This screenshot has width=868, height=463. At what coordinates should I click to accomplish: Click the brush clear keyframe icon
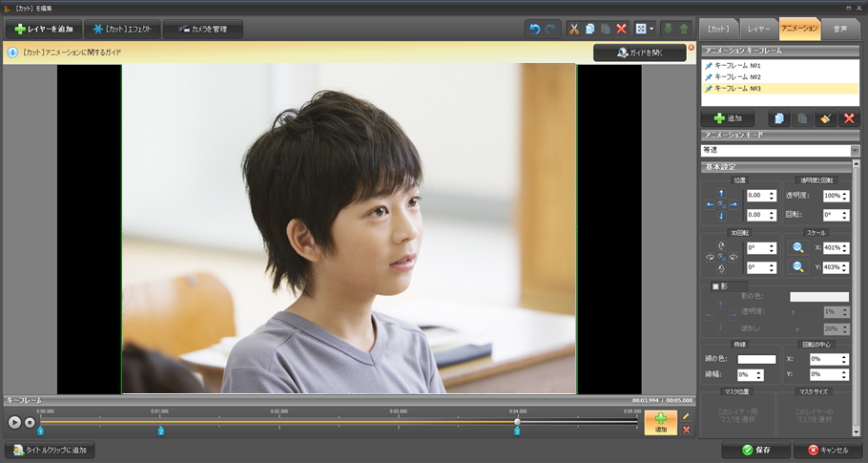point(825,118)
